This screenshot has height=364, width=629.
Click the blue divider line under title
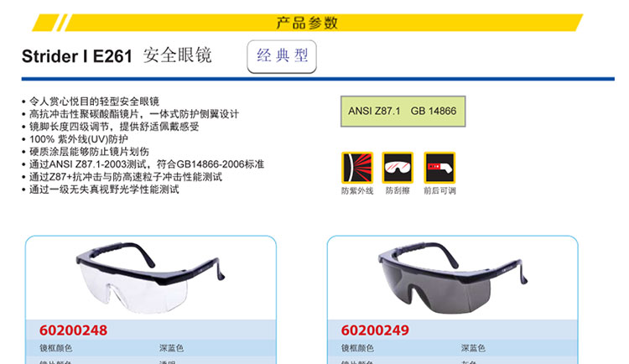click(x=318, y=79)
